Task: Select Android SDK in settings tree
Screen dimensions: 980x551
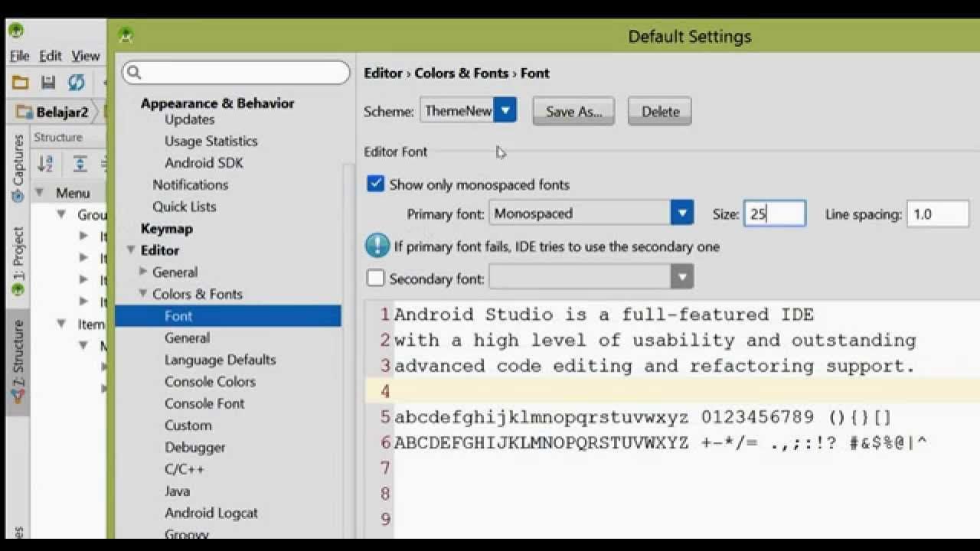Action: 203,163
